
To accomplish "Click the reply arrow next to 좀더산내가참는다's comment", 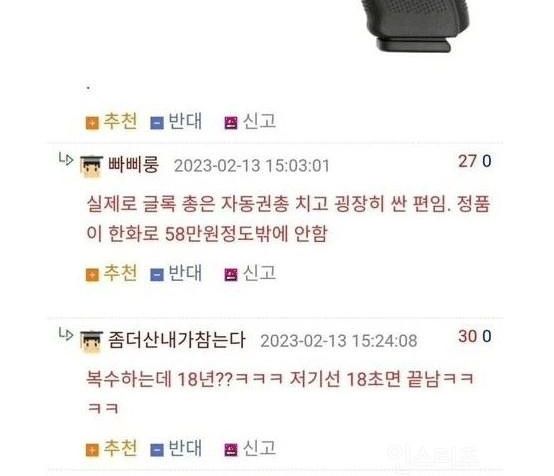I will click(66, 334).
